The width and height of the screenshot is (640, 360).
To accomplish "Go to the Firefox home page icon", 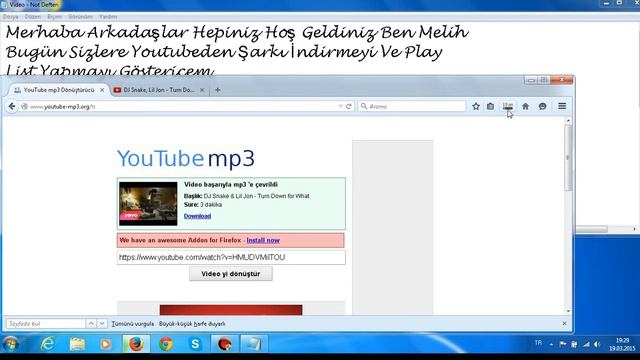I will point(525,107).
